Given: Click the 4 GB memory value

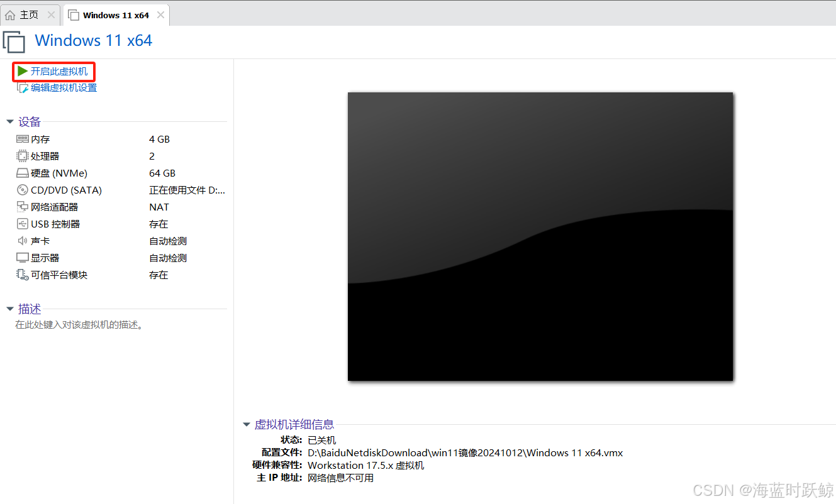Looking at the screenshot, I should coord(159,139).
